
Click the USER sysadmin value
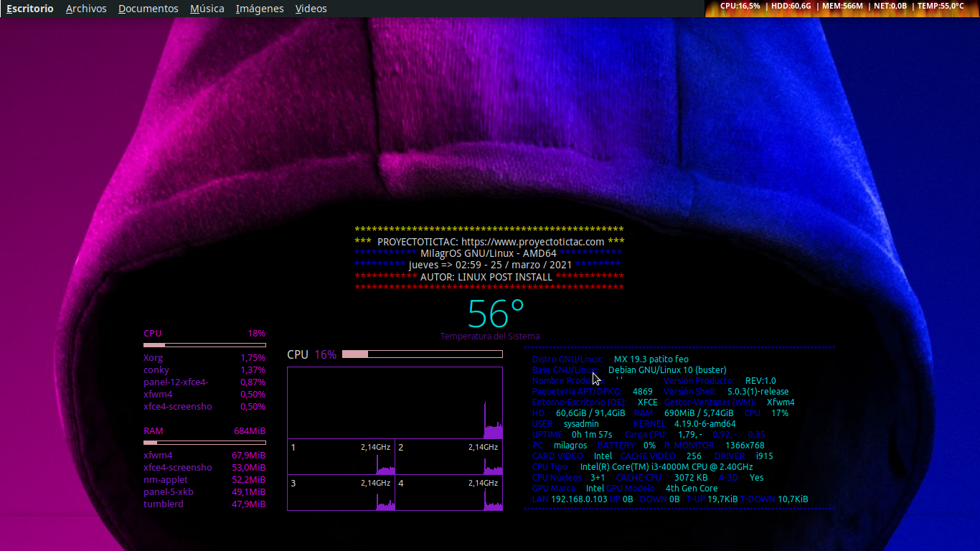click(581, 424)
